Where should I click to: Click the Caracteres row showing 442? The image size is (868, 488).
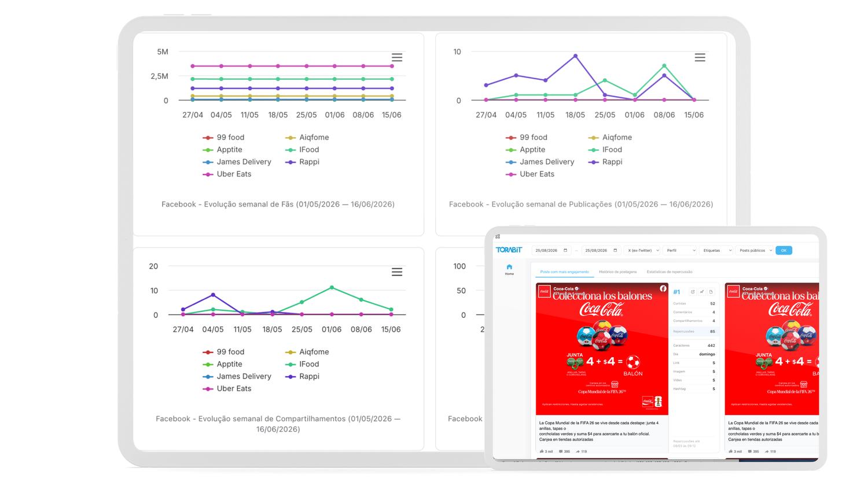click(694, 346)
